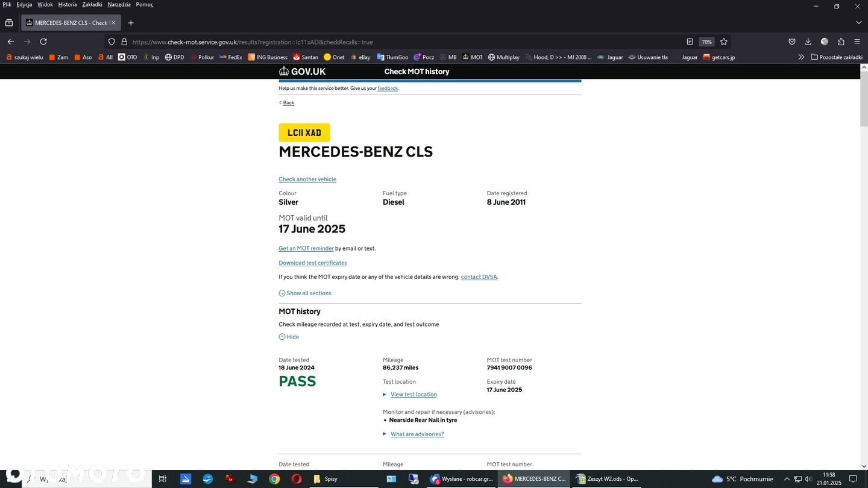Viewport: 868px width, 488px height.
Task: Open the notifications center icon
Action: (853, 479)
